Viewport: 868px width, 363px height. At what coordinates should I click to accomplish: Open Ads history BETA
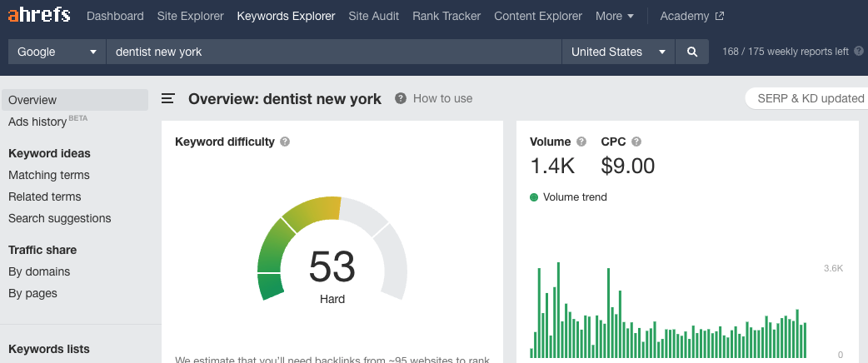pos(47,122)
